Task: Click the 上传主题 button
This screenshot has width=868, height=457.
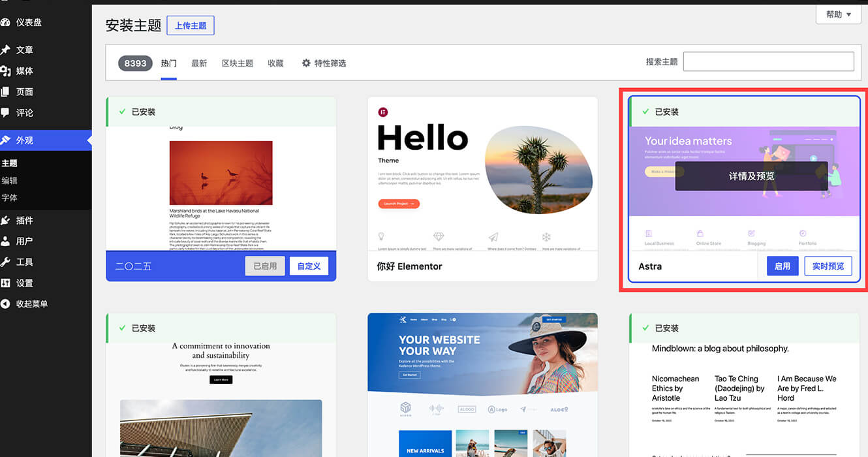Action: click(191, 25)
